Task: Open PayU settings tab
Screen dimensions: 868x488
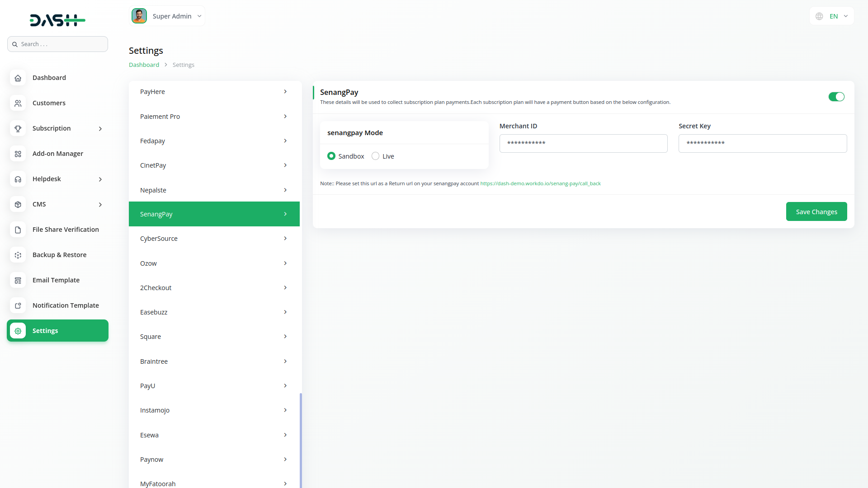Action: click(x=214, y=386)
